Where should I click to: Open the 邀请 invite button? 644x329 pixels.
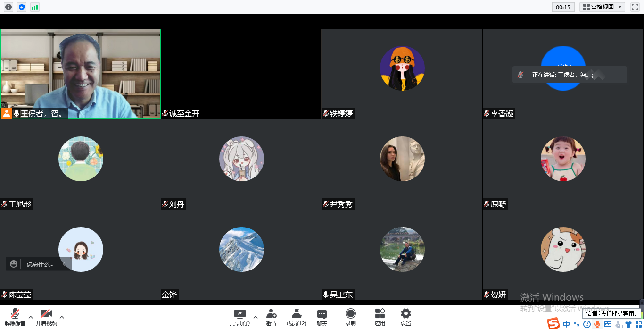(x=271, y=317)
